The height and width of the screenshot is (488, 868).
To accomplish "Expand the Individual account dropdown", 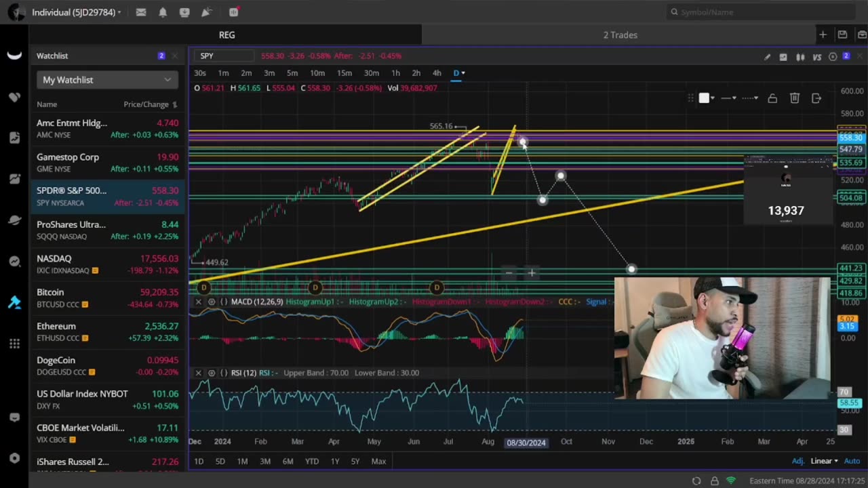I will pyautogui.click(x=77, y=12).
